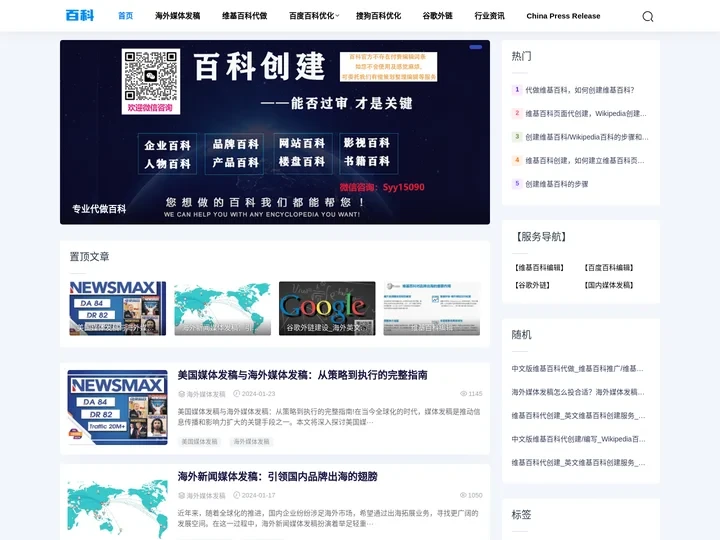Open hot article 创建维基百科/Wikipedia百科的步骤
720x540 pixels.
587,137
